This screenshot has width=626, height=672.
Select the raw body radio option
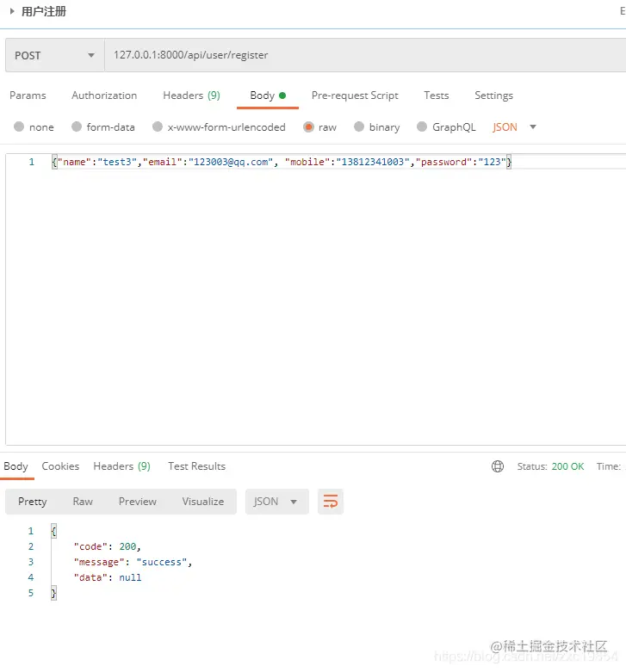pos(308,126)
